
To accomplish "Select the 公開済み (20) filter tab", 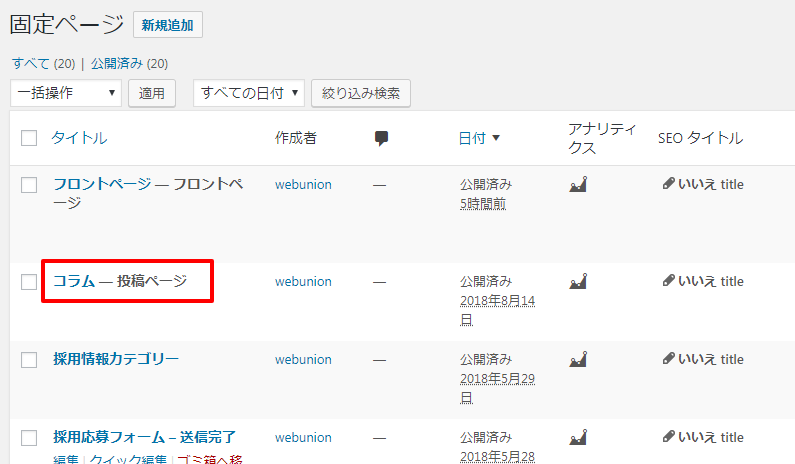I will coord(129,63).
